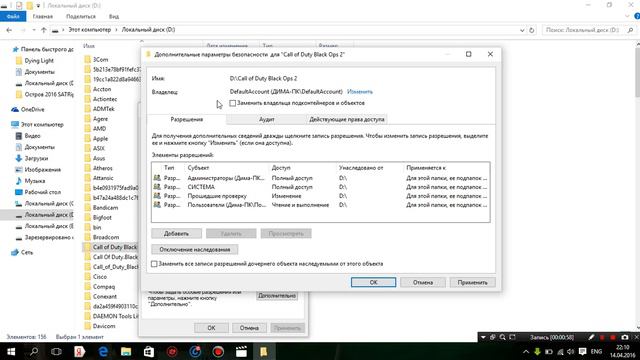Go up one folder level in Explorer
This screenshot has width=640, height=360.
pyautogui.click(x=44, y=30)
